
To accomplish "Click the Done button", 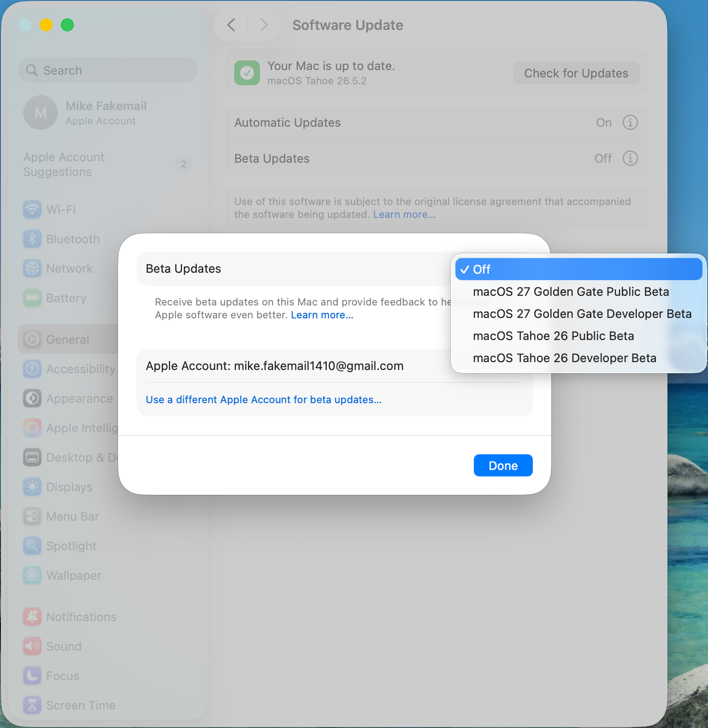I will 503,465.
